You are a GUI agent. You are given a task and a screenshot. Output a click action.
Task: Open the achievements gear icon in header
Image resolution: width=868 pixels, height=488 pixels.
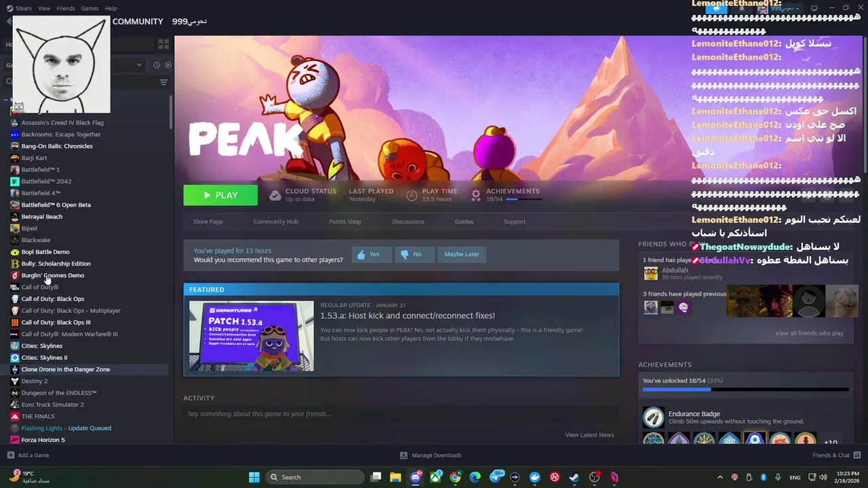click(476, 195)
